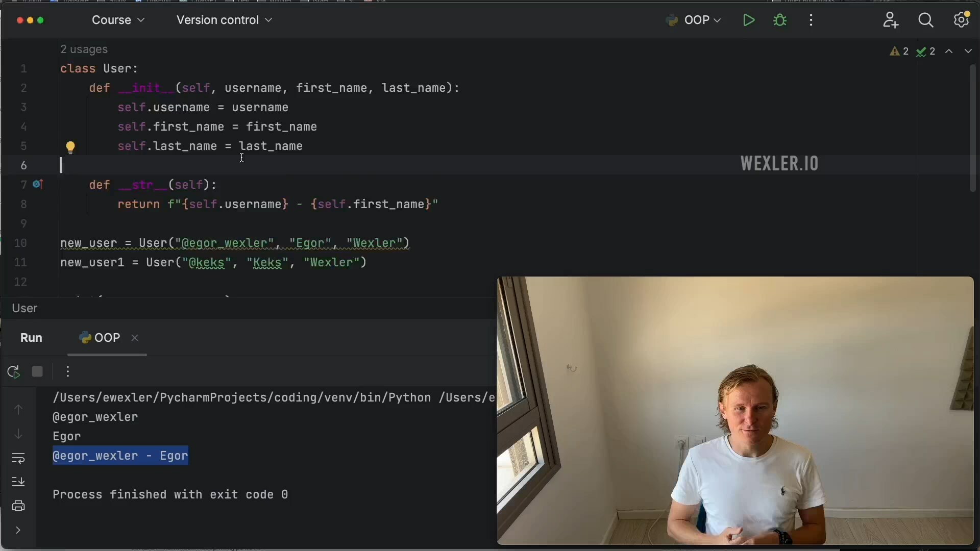
Task: Print the console output icon
Action: (x=18, y=506)
